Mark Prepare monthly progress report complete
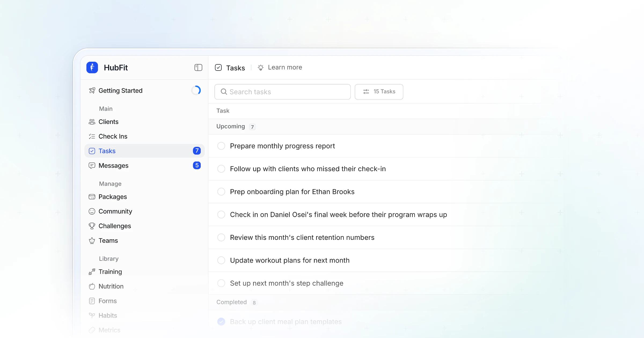 pyautogui.click(x=221, y=146)
